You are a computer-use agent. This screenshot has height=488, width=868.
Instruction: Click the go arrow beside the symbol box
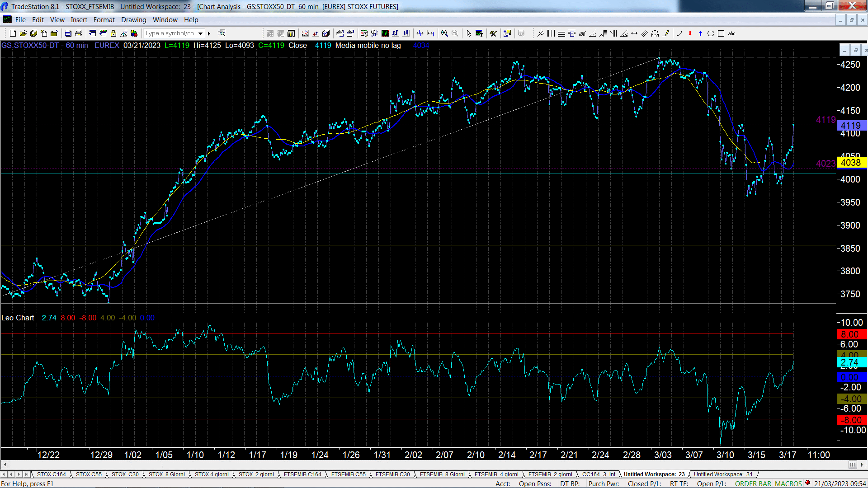tap(209, 33)
